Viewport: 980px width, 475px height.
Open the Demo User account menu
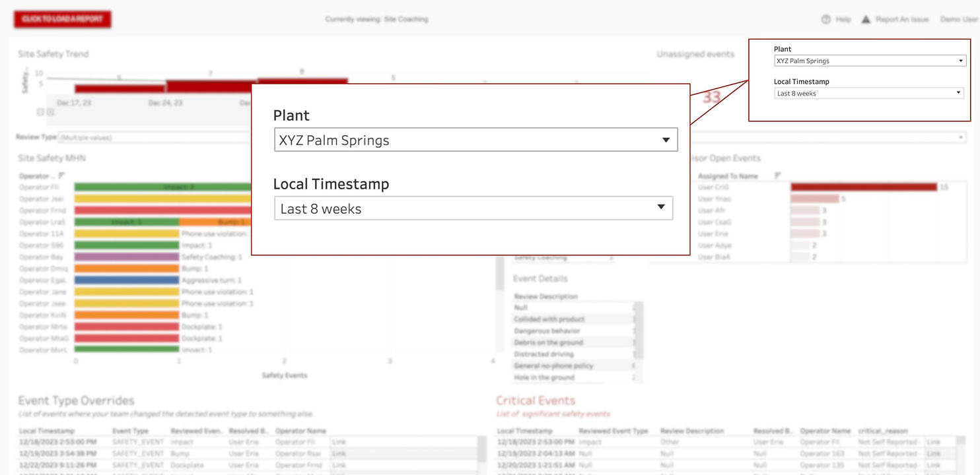click(958, 19)
